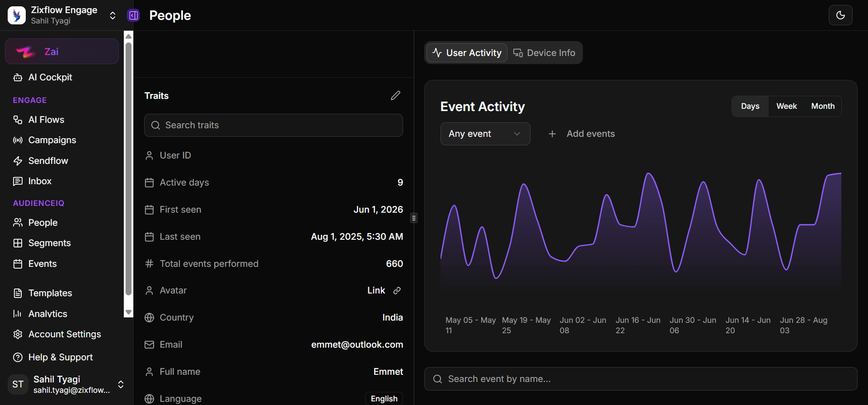
Task: Click the Jun 16 - Jun 22 axis label
Action: click(x=638, y=325)
